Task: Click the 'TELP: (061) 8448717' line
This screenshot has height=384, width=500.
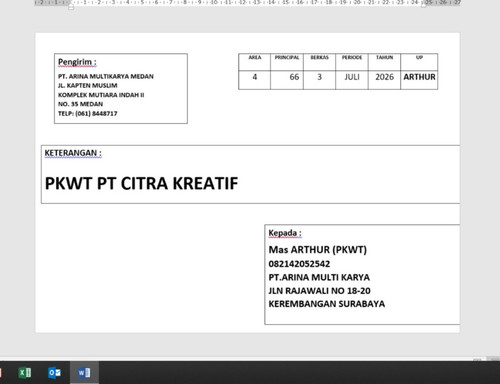Action: click(x=88, y=113)
